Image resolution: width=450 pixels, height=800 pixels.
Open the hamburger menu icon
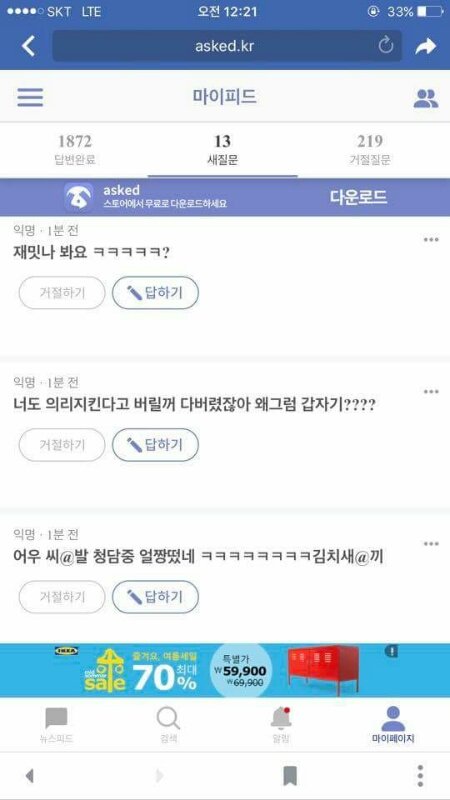point(30,97)
